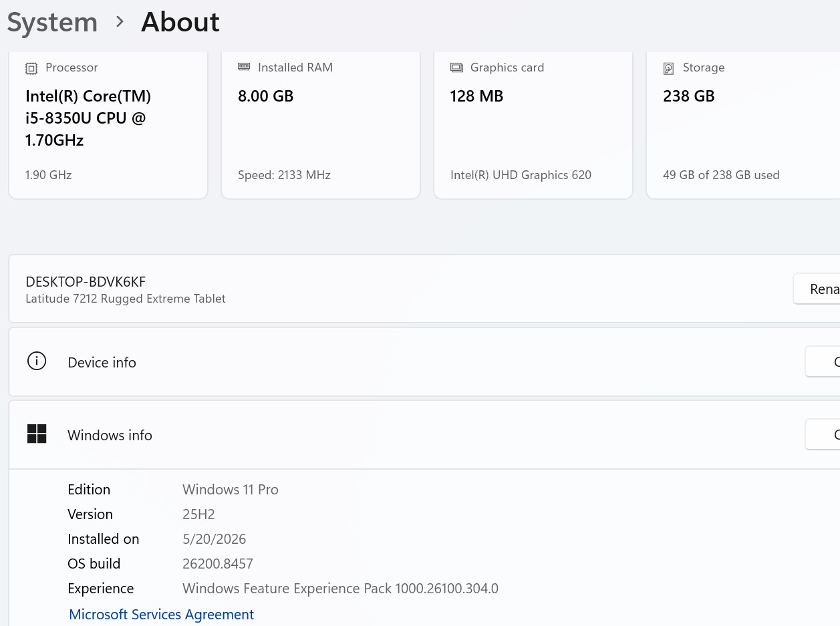840x626 pixels.
Task: Select Windows Feature Experience Pack value
Action: coord(340,589)
